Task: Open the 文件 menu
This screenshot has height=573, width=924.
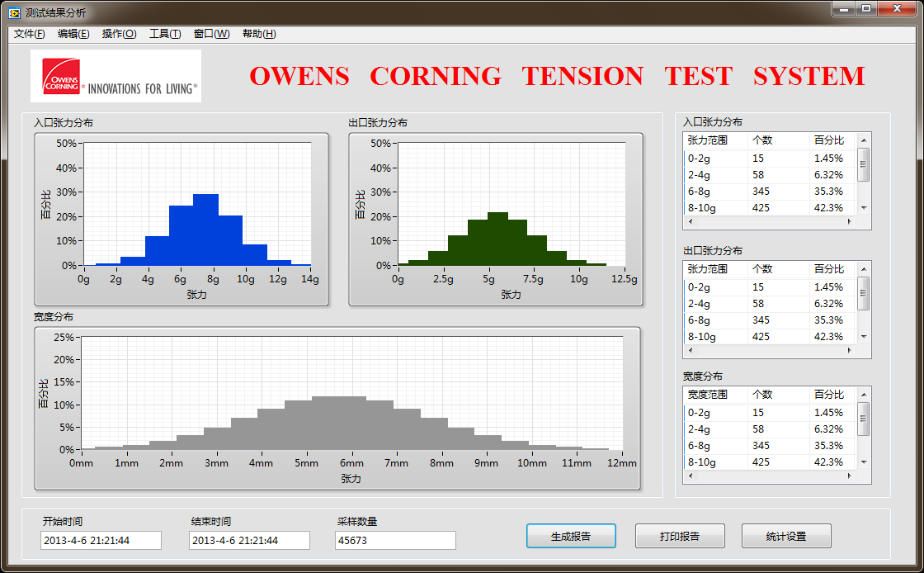Action: (x=30, y=34)
